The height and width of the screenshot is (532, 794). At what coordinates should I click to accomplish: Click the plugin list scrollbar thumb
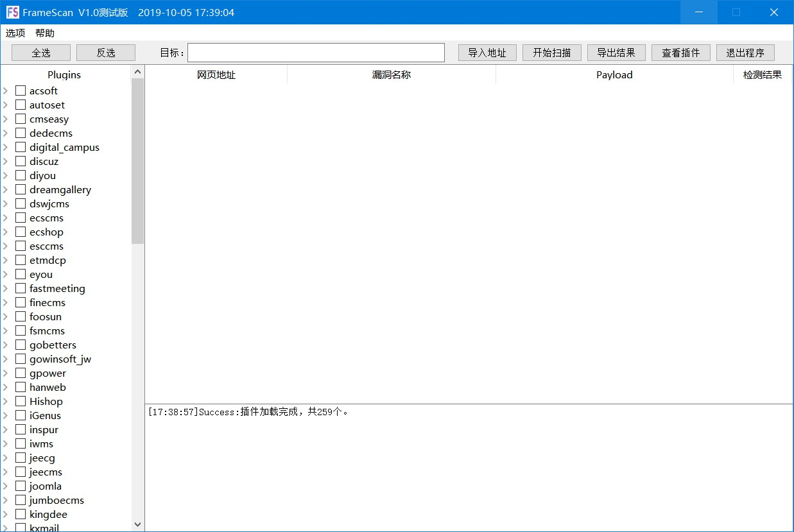137,161
